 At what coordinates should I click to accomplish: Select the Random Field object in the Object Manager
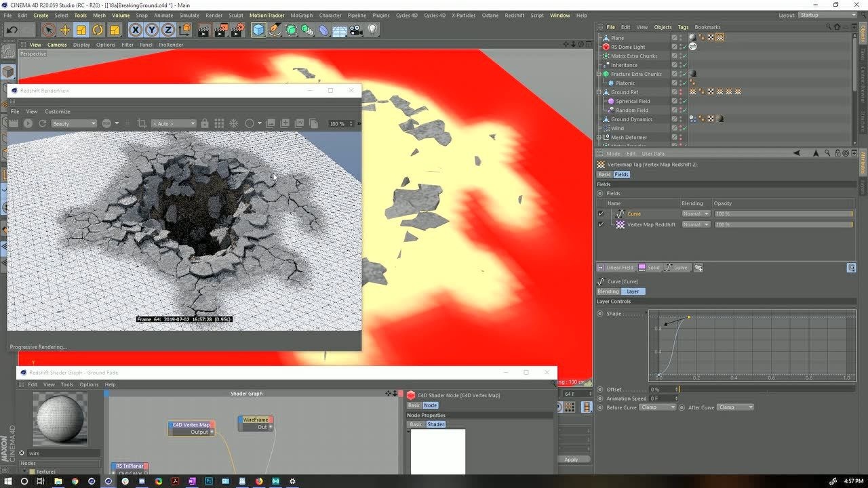[x=631, y=110]
